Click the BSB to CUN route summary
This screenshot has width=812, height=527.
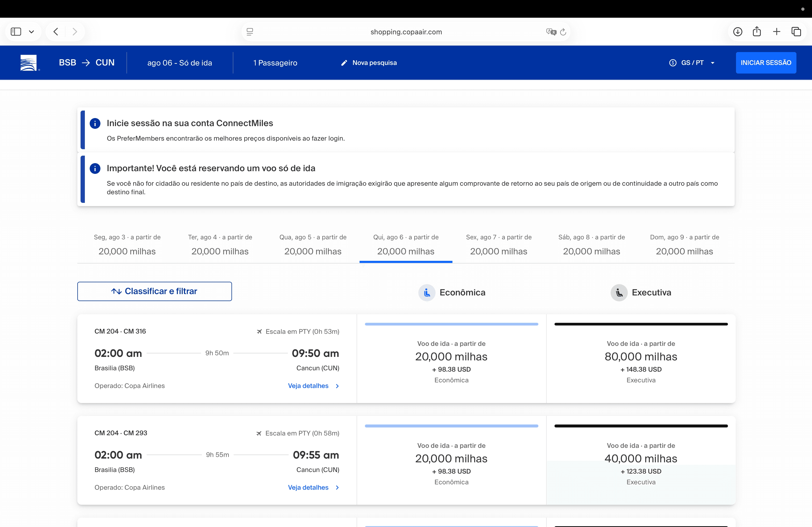87,63
